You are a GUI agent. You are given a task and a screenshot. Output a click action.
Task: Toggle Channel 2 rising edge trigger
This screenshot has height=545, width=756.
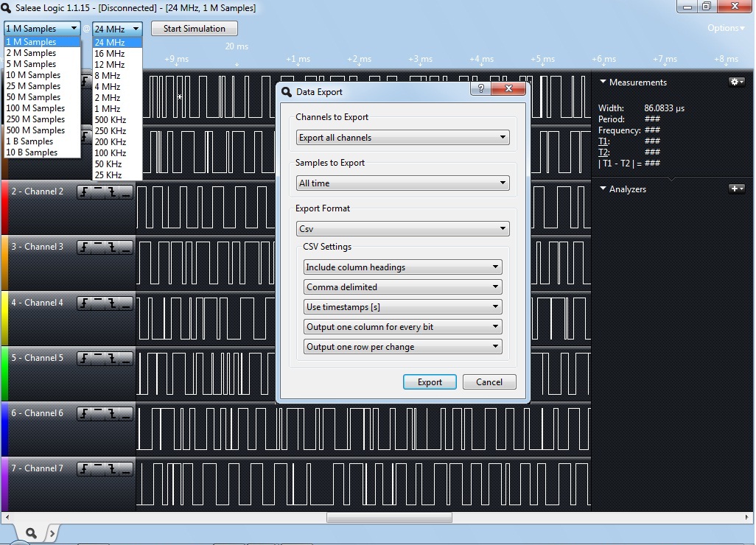[85, 192]
